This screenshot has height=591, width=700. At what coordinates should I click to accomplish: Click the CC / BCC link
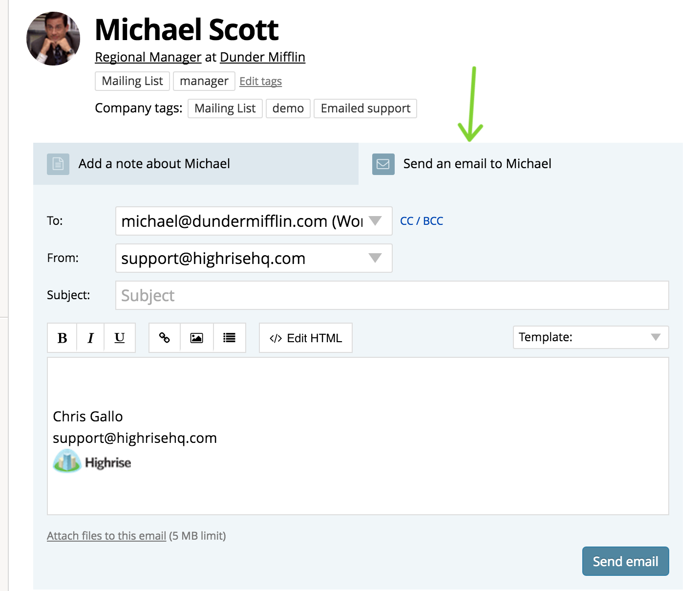click(x=422, y=221)
